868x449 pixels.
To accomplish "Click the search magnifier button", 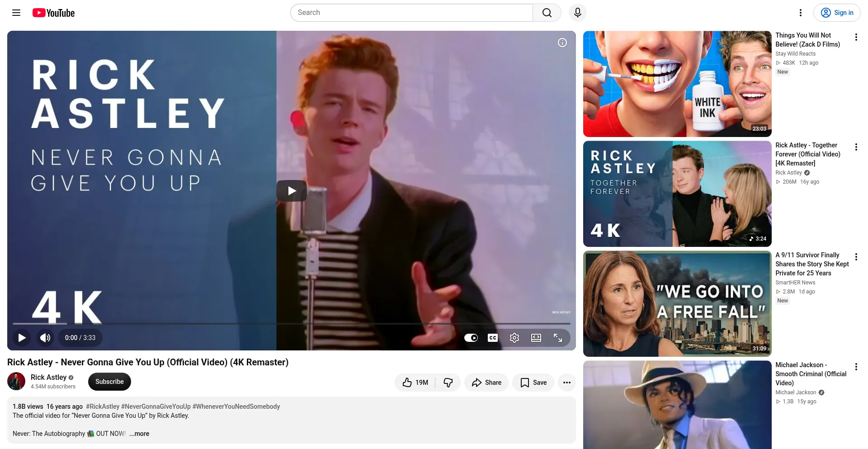I will click(547, 13).
